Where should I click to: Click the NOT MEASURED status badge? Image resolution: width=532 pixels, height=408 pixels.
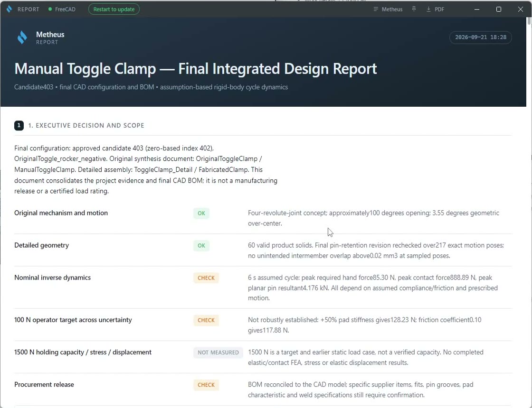click(x=218, y=352)
